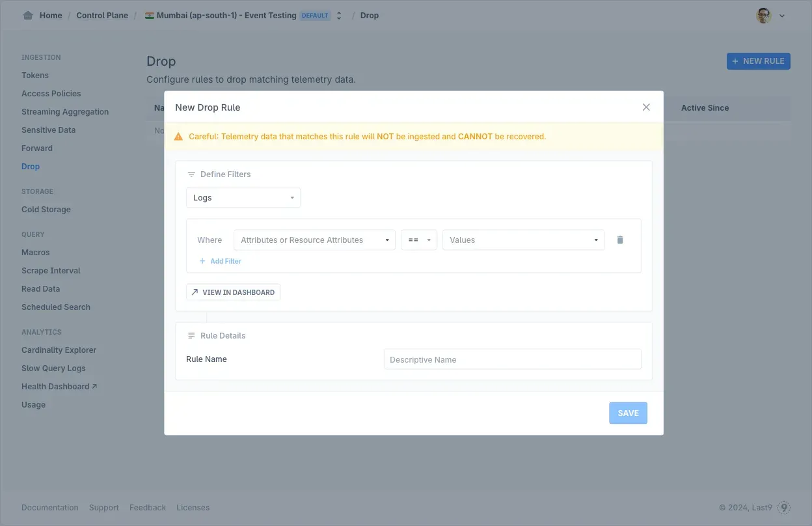Focus the Rule Name input field
This screenshot has width=812, height=526.
(513, 359)
